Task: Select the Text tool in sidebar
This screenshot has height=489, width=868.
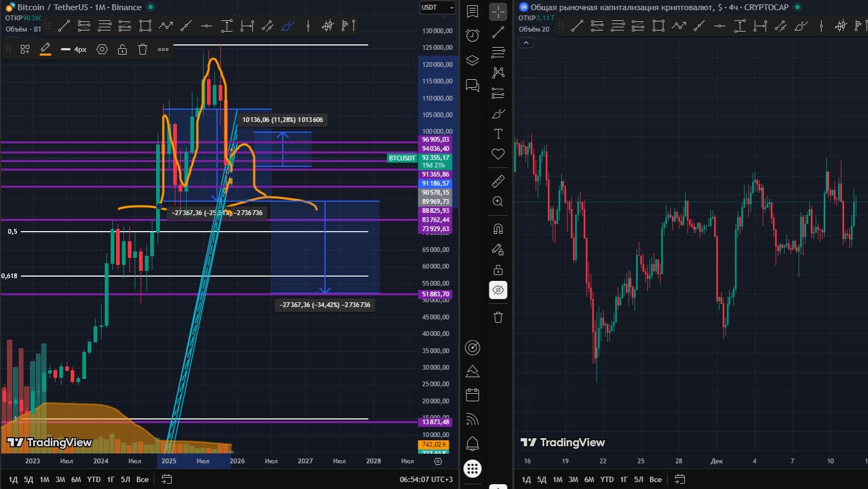Action: pyautogui.click(x=498, y=134)
